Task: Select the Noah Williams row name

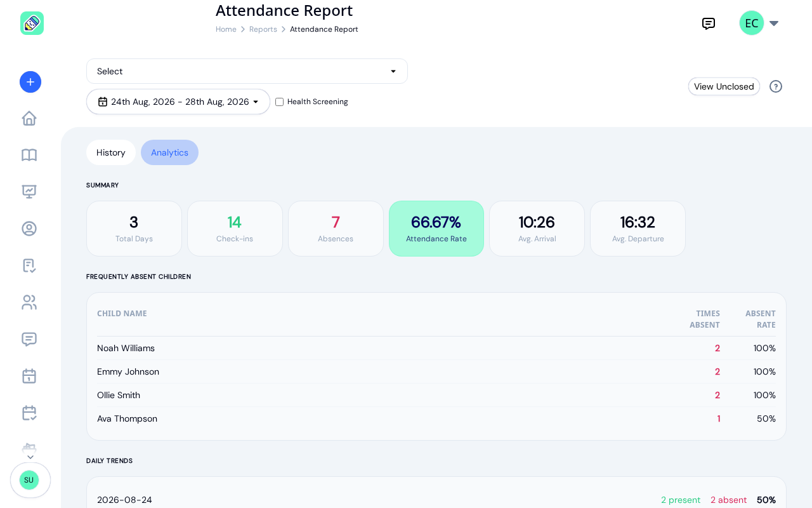Action: [126, 348]
